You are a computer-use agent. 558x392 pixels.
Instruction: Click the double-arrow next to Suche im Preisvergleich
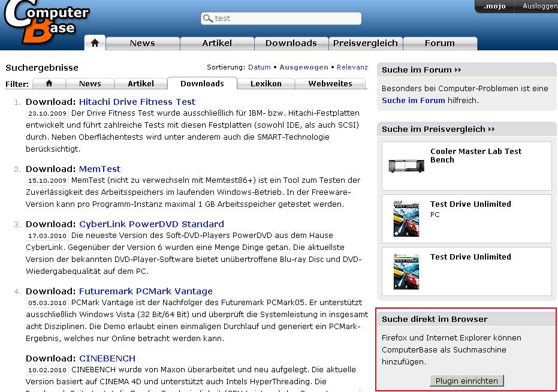click(x=491, y=129)
